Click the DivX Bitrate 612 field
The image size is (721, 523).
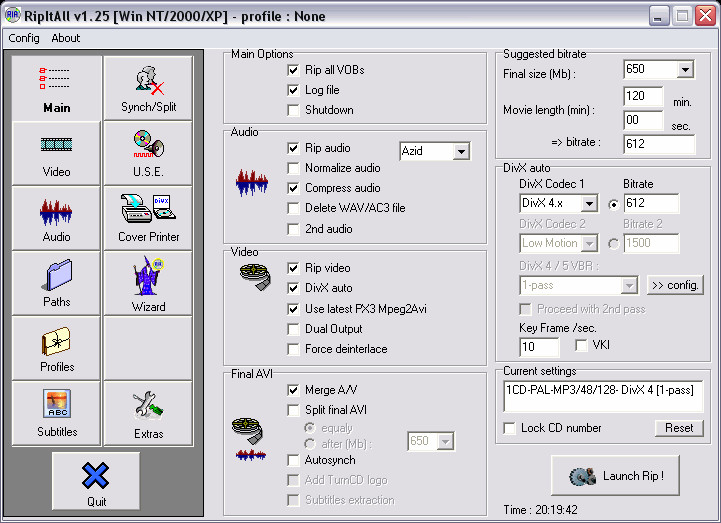(651, 203)
